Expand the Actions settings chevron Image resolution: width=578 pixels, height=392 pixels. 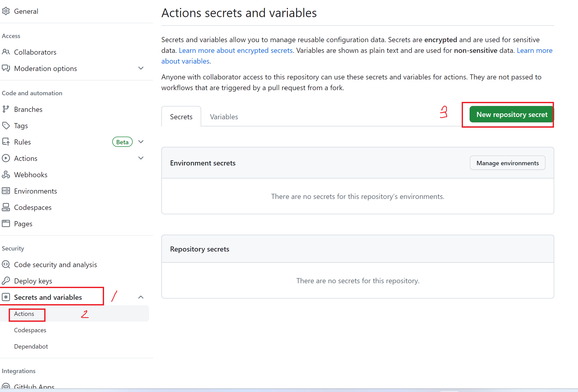[141, 158]
